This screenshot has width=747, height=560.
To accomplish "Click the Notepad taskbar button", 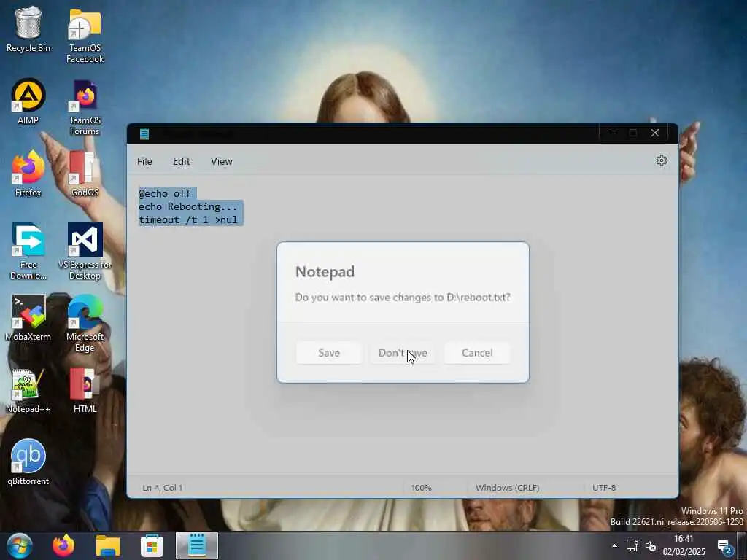I will (x=197, y=545).
